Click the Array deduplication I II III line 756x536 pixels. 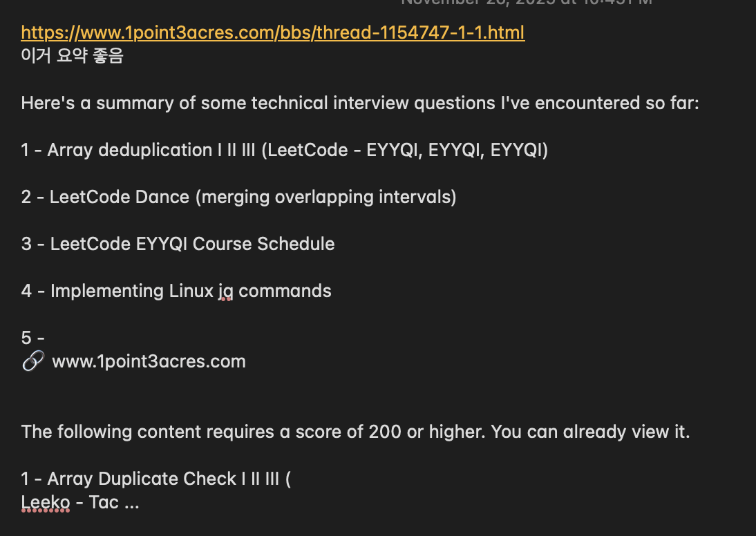285,150
